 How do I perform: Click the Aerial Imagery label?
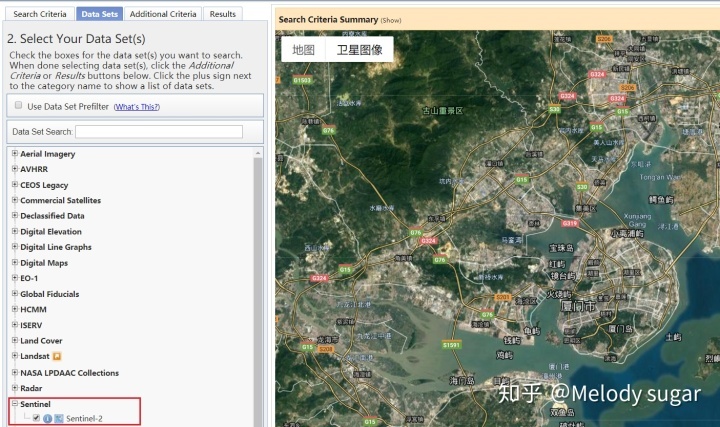pyautogui.click(x=48, y=154)
